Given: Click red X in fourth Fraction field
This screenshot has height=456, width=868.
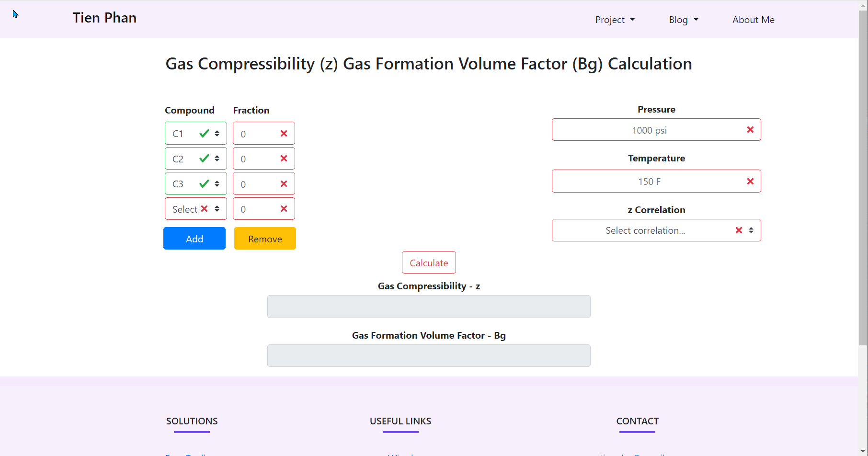Looking at the screenshot, I should 284,209.
